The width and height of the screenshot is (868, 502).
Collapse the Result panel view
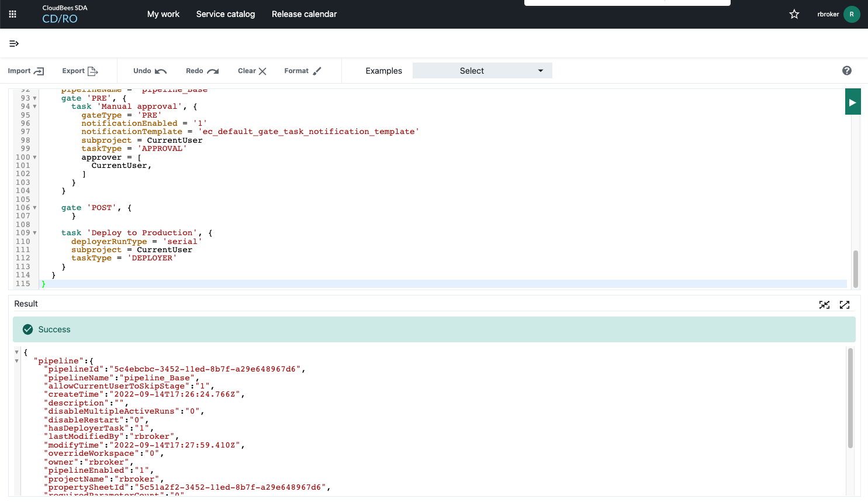(824, 304)
